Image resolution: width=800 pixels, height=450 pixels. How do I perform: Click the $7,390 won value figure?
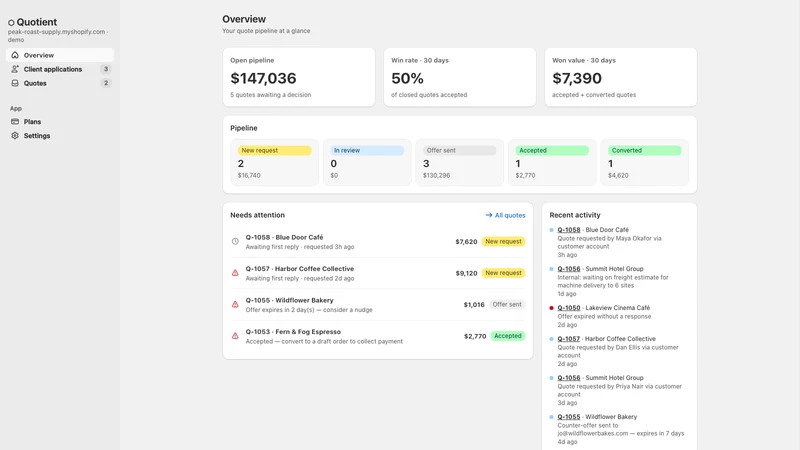click(x=577, y=78)
